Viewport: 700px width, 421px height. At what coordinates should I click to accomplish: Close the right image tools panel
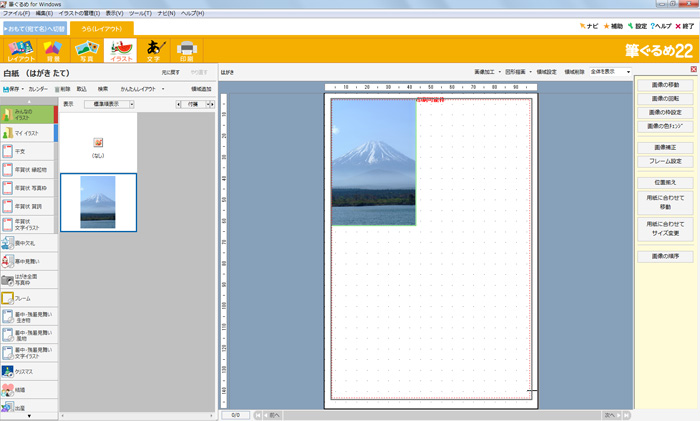click(694, 69)
